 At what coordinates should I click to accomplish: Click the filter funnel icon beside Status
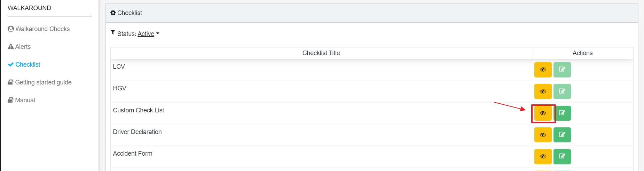click(113, 32)
